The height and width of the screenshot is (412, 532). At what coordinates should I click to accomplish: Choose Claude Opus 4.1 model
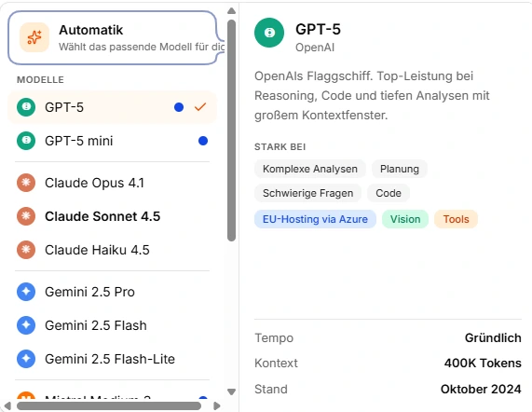(112, 183)
